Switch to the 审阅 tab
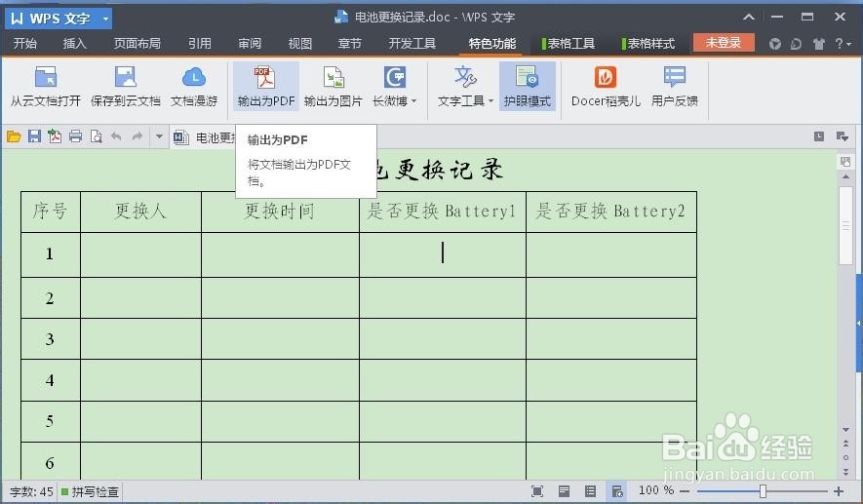This screenshot has width=863, height=504. point(250,44)
